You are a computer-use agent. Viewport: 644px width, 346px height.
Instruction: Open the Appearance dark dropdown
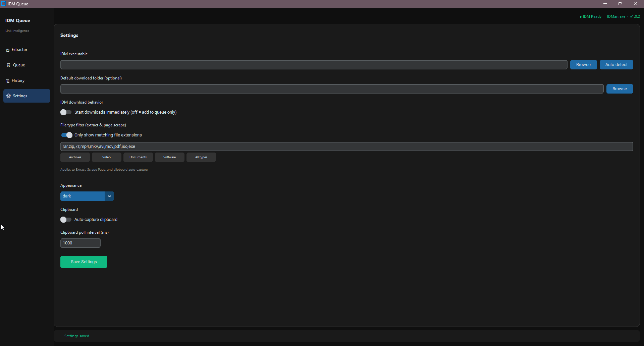[87, 196]
